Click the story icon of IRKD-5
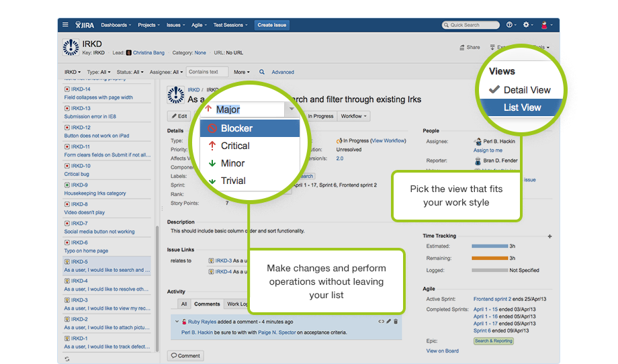This screenshot has height=364, width=618. 67,261
